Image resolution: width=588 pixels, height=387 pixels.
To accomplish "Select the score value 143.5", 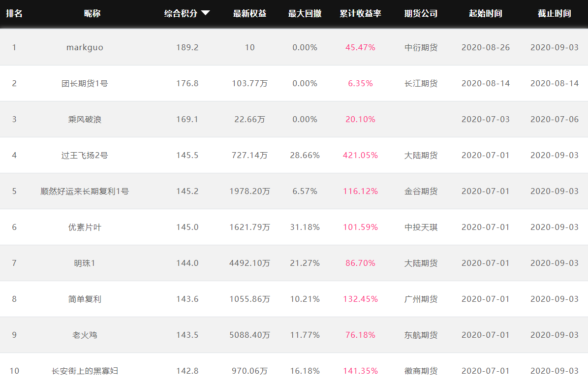I will (x=187, y=335).
